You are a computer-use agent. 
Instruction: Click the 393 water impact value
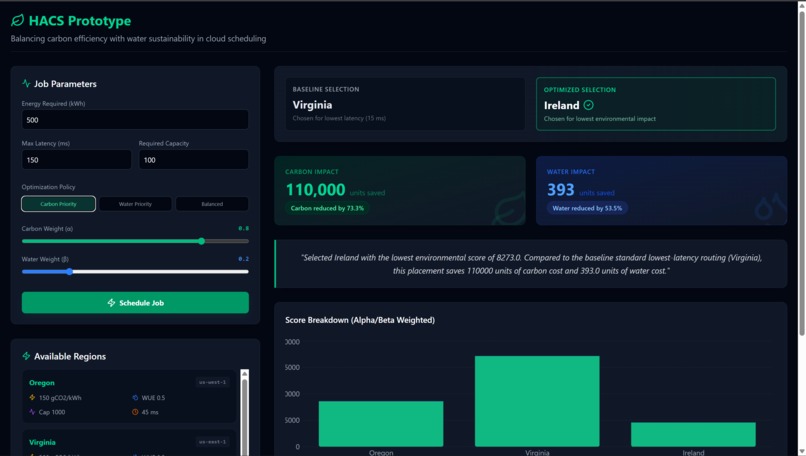pyautogui.click(x=560, y=190)
